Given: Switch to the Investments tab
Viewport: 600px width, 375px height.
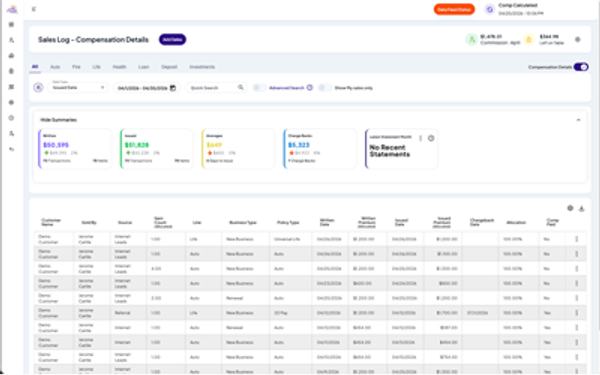Looking at the screenshot, I should click(202, 67).
